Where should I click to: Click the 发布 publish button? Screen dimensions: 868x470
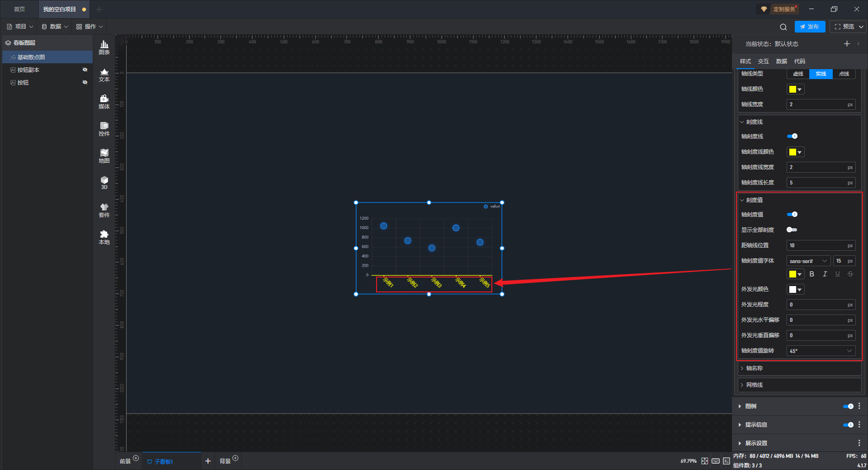click(810, 27)
